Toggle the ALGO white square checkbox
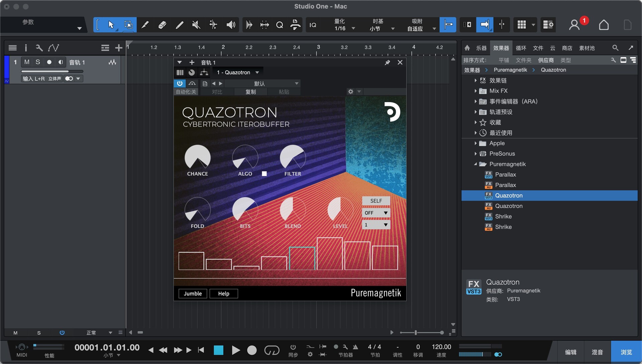The image size is (642, 364). [264, 174]
